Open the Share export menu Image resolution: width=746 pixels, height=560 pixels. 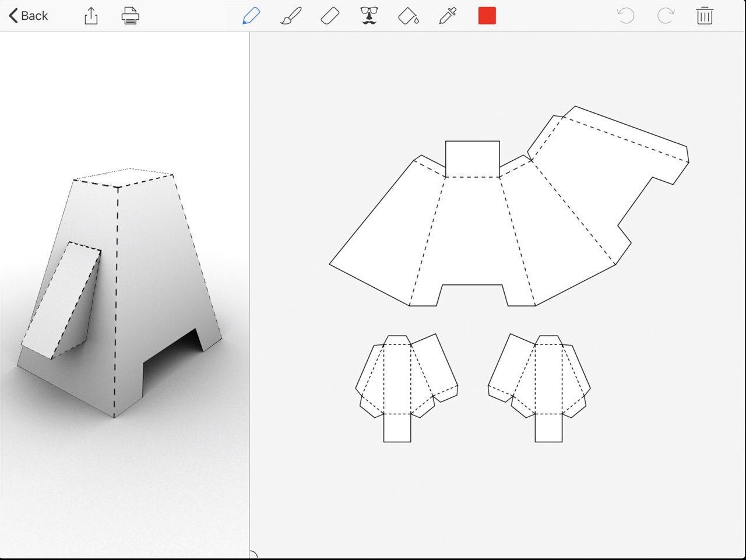[x=91, y=16]
